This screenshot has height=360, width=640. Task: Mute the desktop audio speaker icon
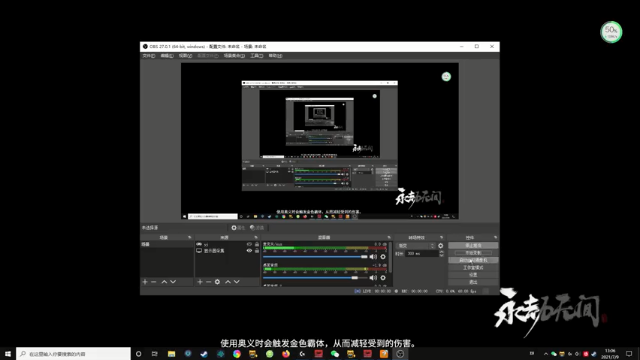tap(373, 278)
